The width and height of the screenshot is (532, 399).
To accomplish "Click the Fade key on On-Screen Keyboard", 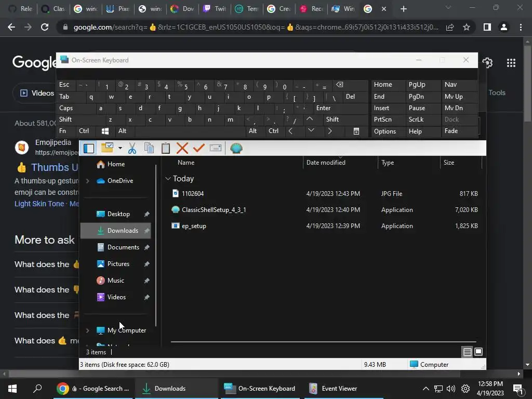I will (459, 131).
